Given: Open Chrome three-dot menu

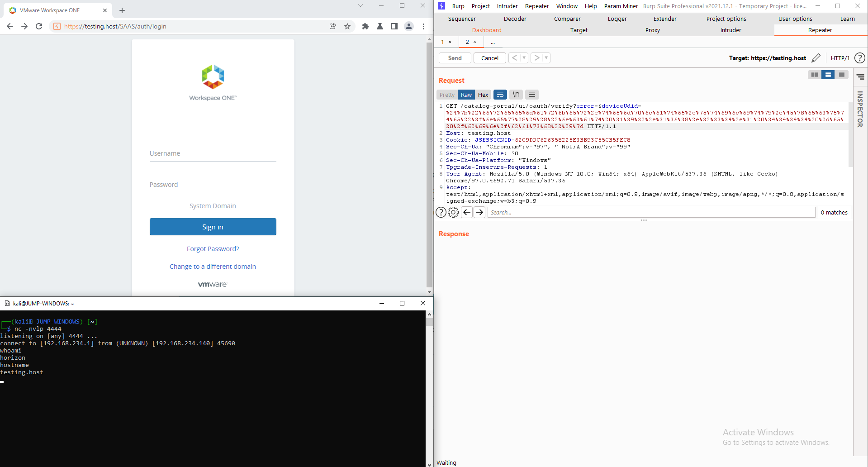Looking at the screenshot, I should 423,26.
